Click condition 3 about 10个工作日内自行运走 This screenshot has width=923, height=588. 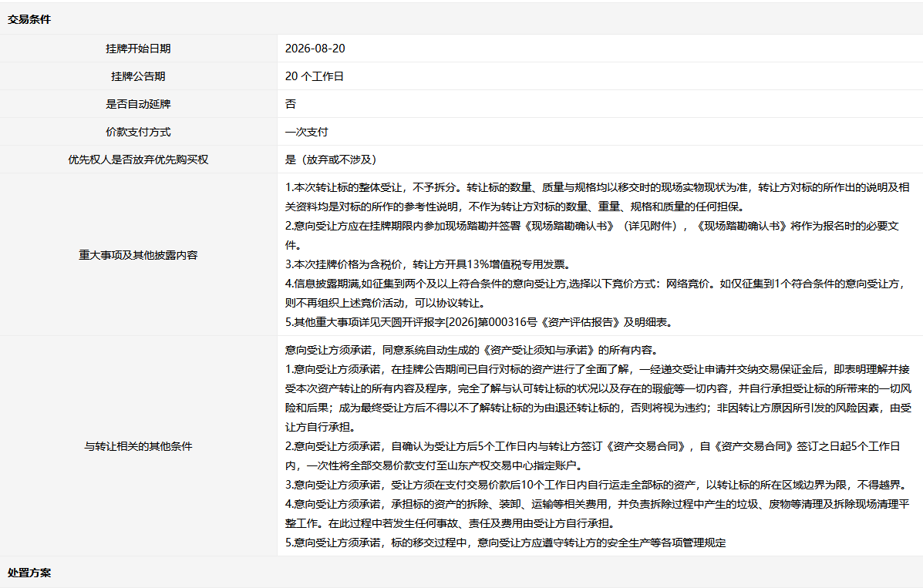pos(596,485)
